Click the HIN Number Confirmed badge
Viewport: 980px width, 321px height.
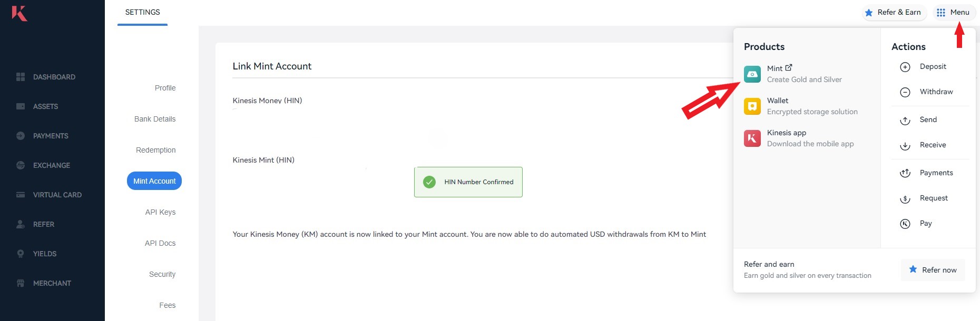[468, 182]
